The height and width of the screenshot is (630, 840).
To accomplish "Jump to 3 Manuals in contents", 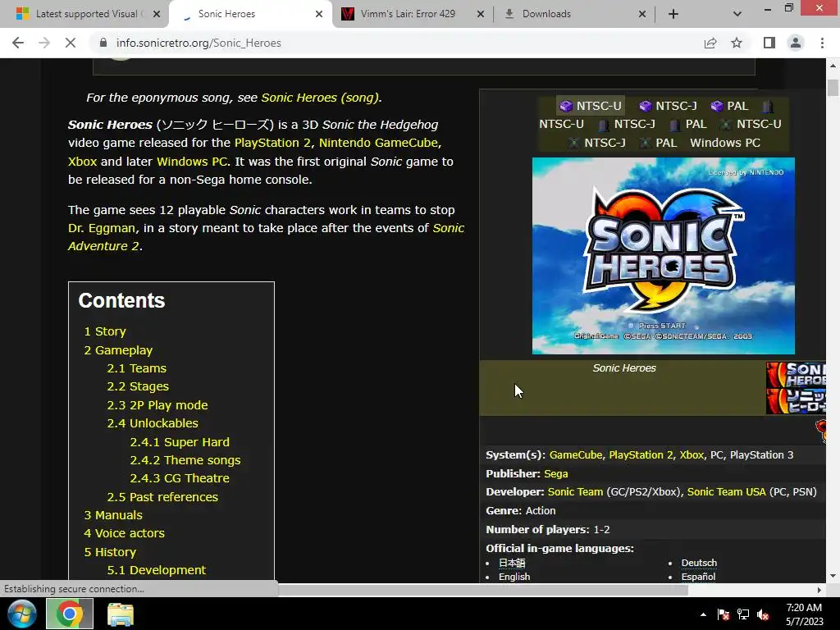I will coord(113,515).
